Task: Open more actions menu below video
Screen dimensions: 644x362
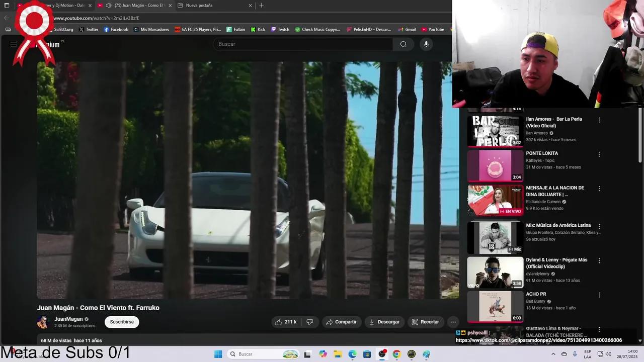Action: (453, 322)
